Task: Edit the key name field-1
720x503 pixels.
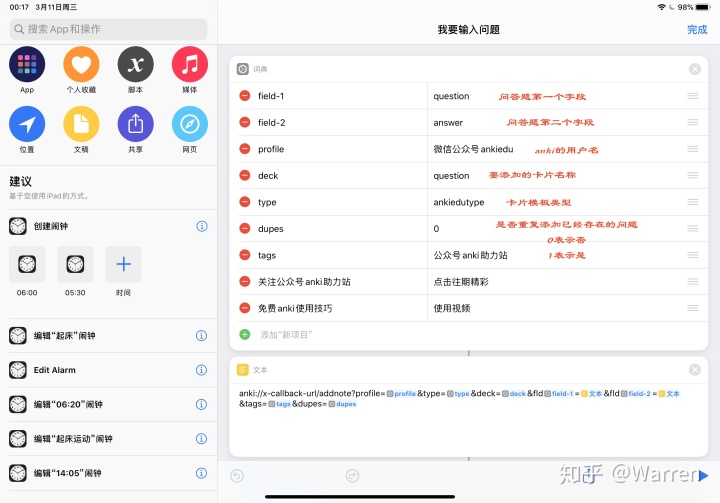Action: pyautogui.click(x=271, y=96)
